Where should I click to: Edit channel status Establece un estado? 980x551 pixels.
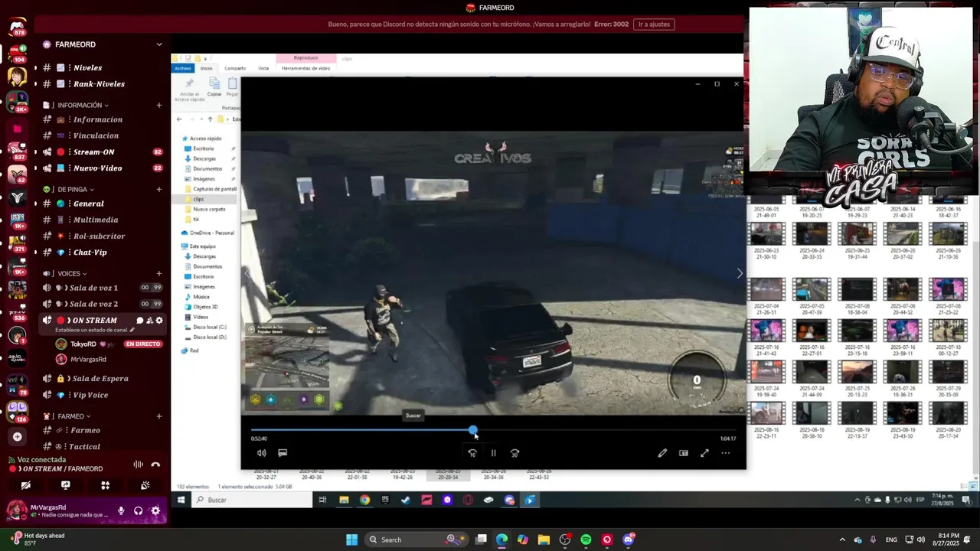click(x=94, y=330)
